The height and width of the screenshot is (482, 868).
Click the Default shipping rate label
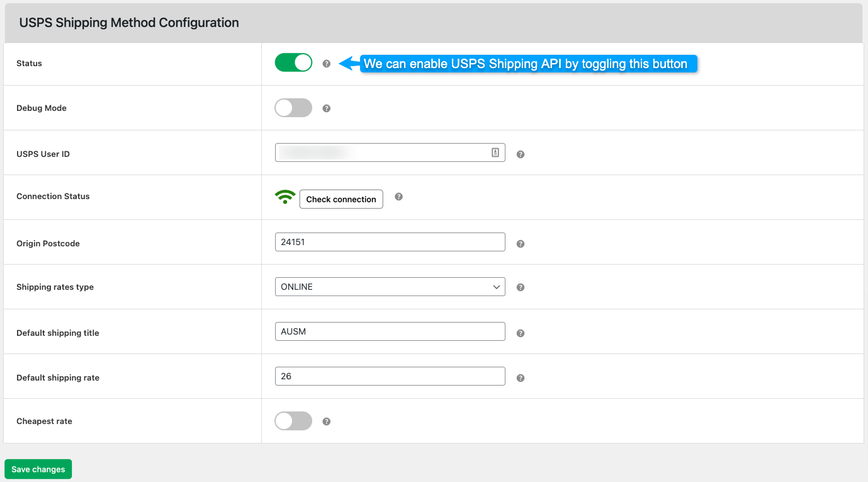pos(58,378)
